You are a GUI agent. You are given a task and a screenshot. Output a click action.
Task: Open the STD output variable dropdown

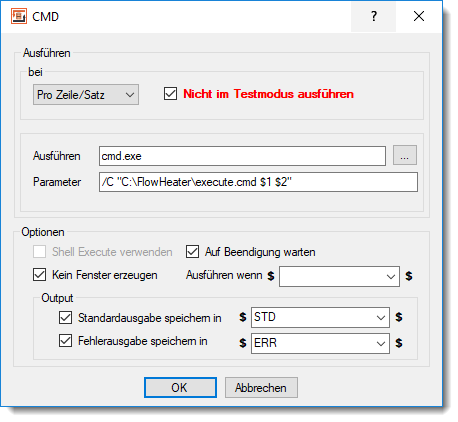click(x=320, y=317)
